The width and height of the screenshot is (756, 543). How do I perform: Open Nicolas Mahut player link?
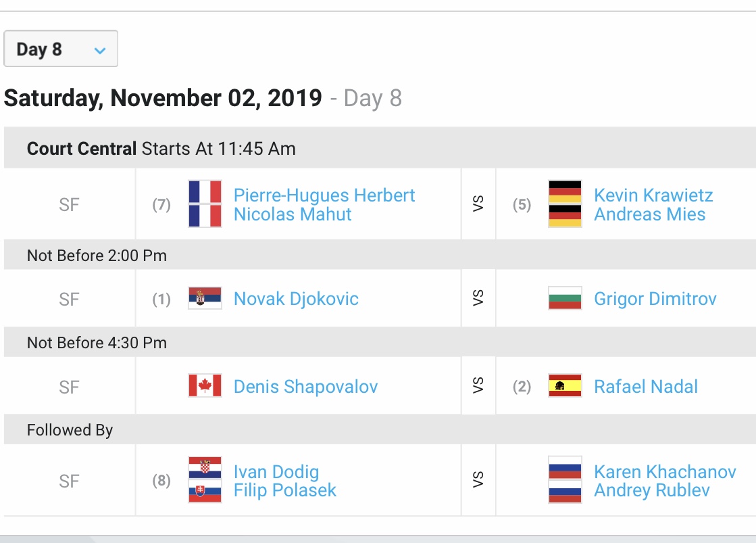[293, 214]
